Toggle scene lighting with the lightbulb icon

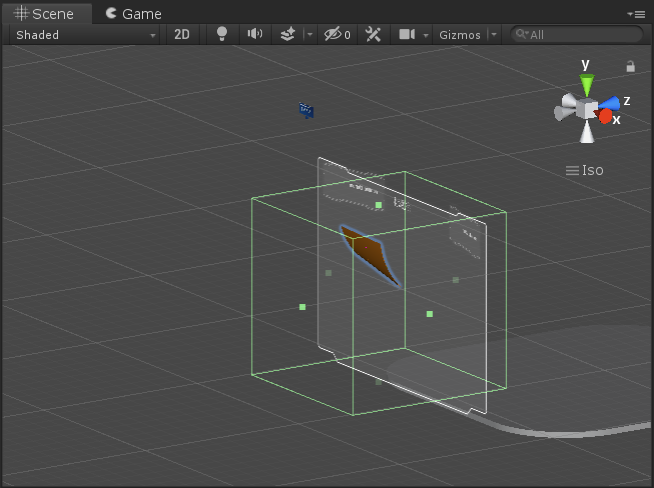point(222,34)
